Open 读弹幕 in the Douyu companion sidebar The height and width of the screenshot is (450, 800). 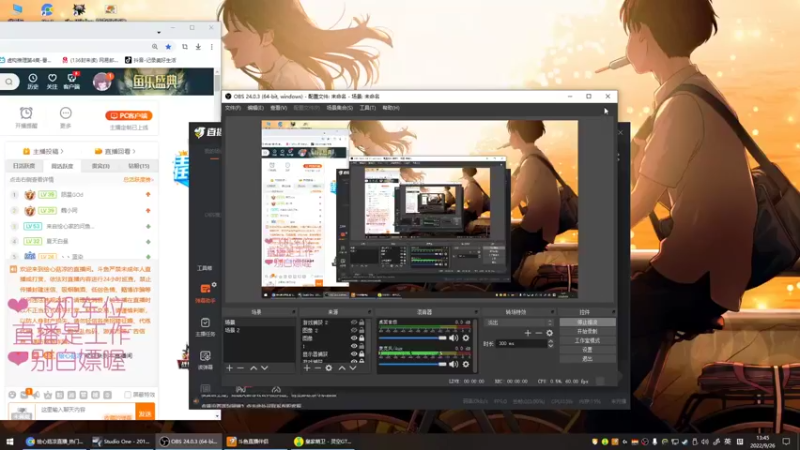[205, 360]
